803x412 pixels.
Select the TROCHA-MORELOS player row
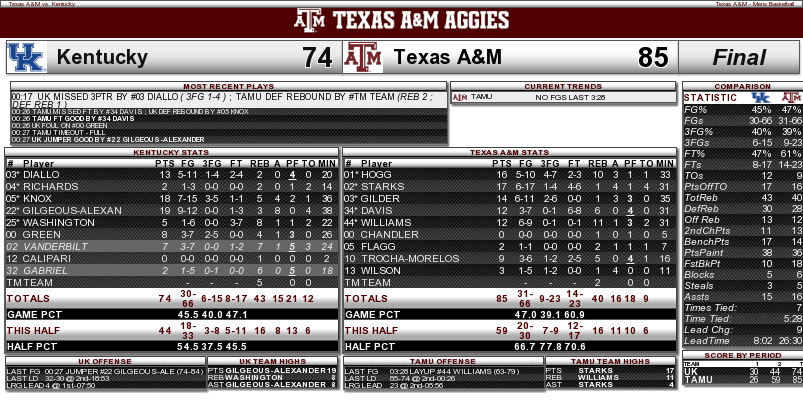click(x=510, y=258)
